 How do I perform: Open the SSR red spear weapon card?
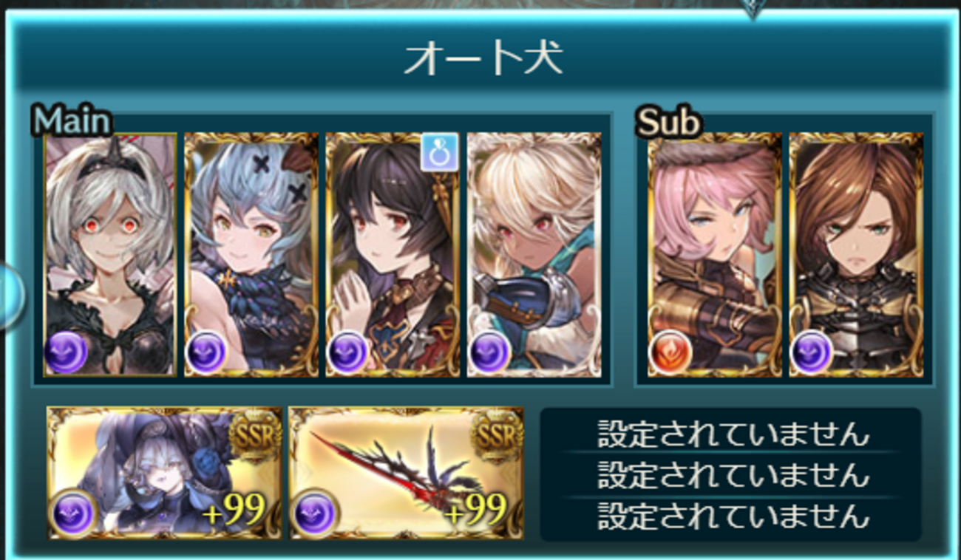click(x=407, y=473)
